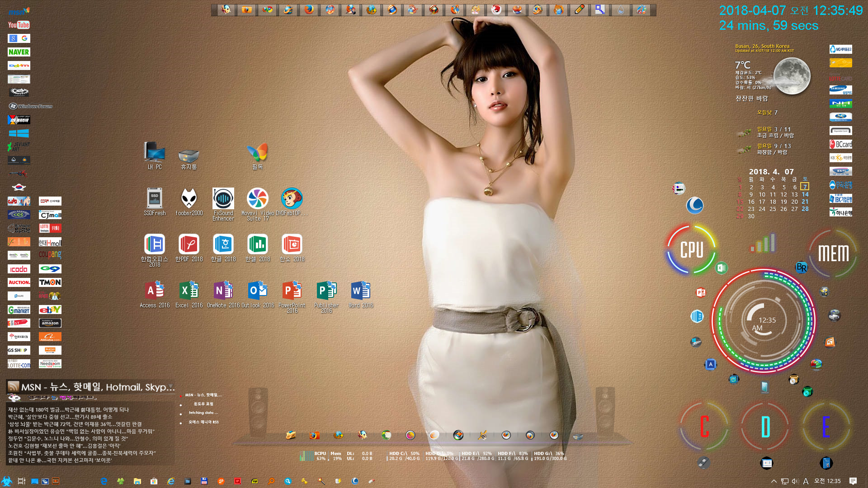
Task: Open the 한PDF 2018 shortcut
Action: [x=189, y=248]
